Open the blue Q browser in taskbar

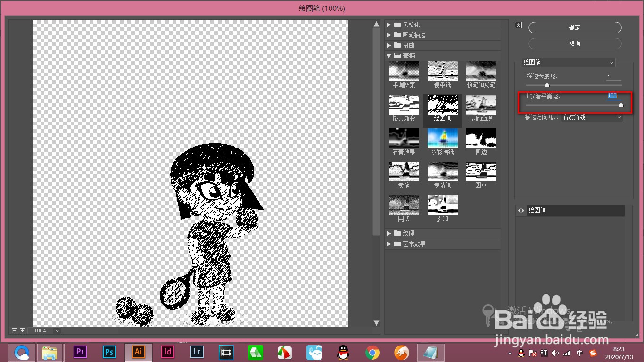22,352
